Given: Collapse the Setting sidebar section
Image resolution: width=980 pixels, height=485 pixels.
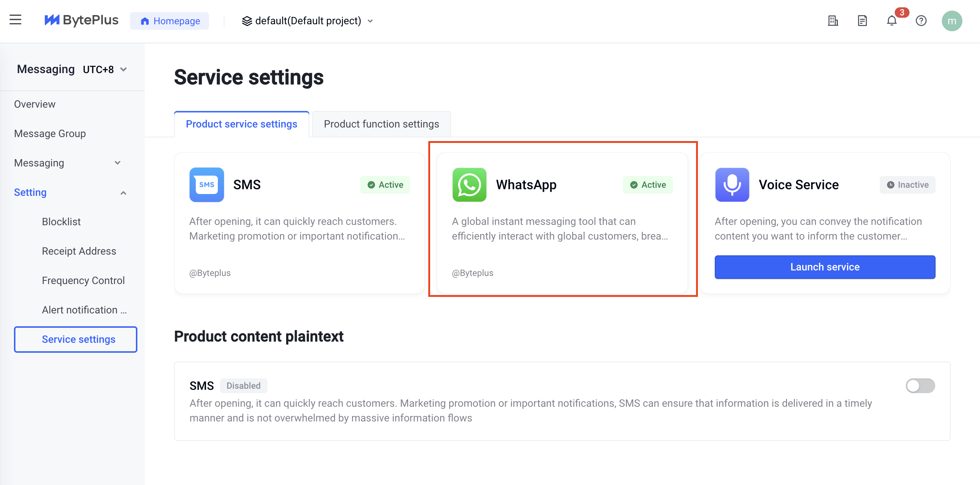Looking at the screenshot, I should click(70, 193).
